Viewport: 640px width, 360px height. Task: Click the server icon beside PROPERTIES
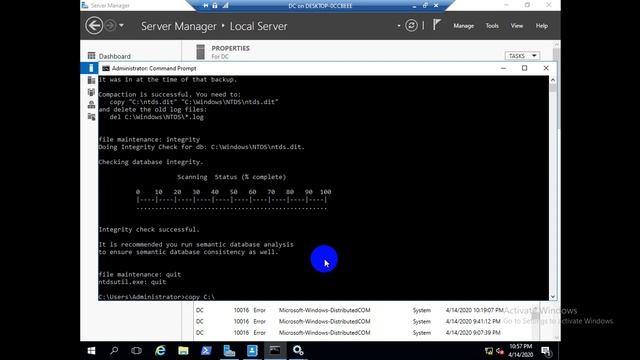click(x=200, y=52)
